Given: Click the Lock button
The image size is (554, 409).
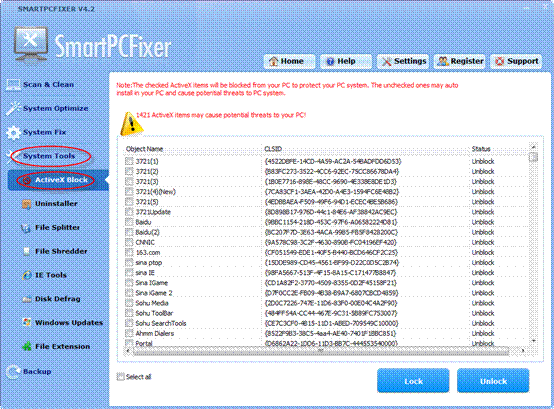Looking at the screenshot, I should click(413, 381).
